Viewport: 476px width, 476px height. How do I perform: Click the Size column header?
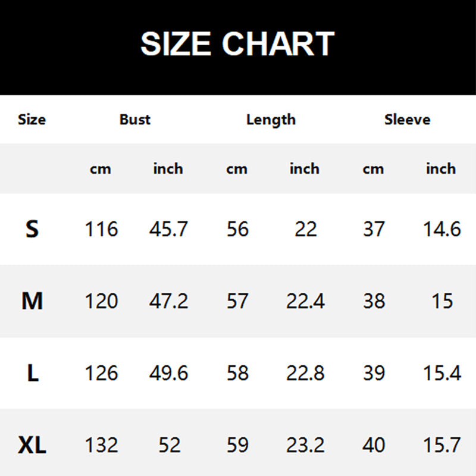click(x=32, y=120)
